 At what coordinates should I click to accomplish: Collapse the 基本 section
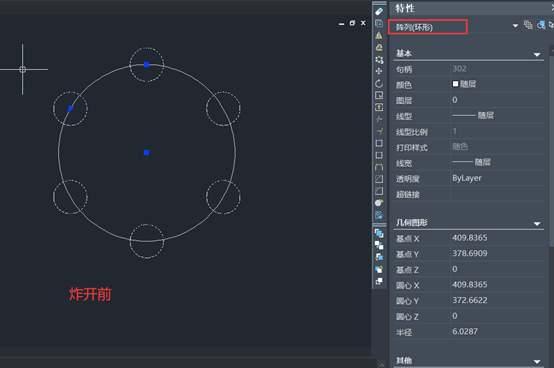pos(537,55)
